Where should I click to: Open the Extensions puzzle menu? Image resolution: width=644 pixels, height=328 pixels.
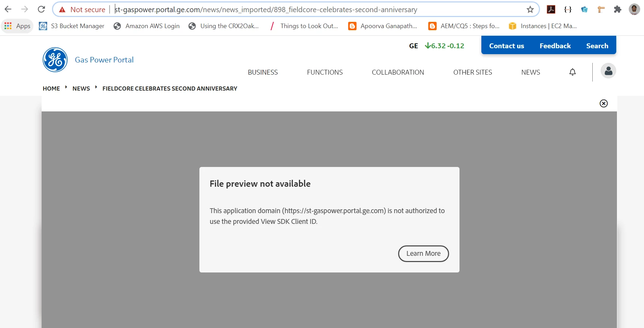click(618, 9)
